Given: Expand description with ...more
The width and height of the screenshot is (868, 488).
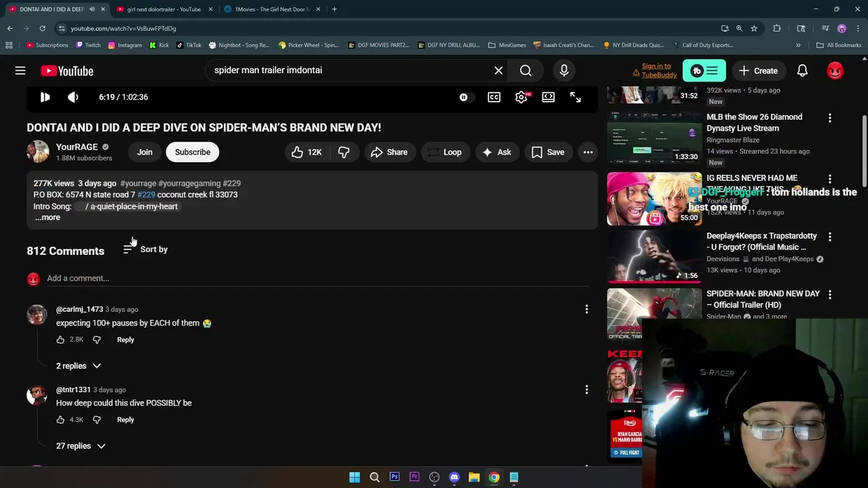Looking at the screenshot, I should coord(47,218).
